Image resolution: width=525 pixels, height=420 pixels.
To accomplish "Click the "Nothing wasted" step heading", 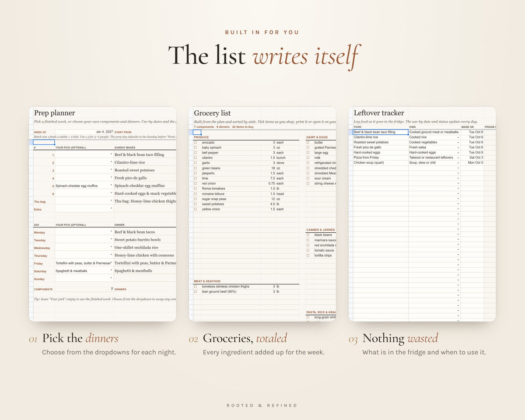I will point(400,338).
